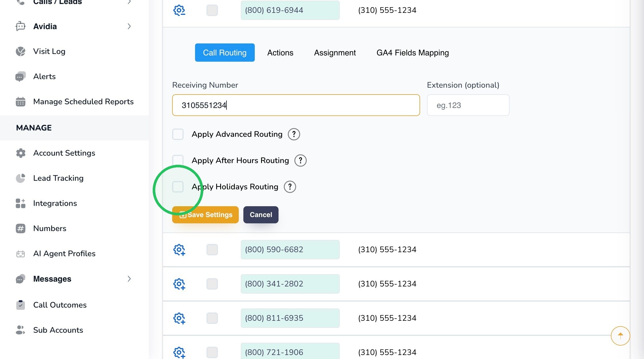Switch to the Actions tab
This screenshot has height=359, width=644.
(280, 53)
